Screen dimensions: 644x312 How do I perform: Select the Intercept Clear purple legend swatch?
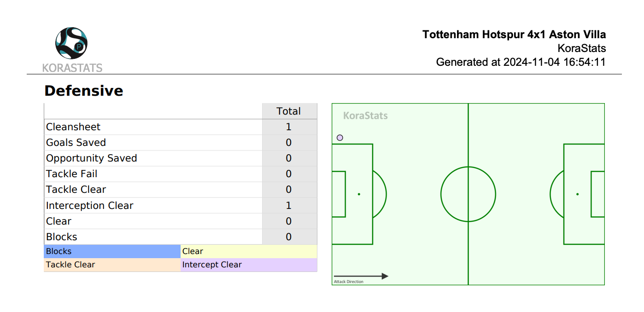tap(249, 265)
